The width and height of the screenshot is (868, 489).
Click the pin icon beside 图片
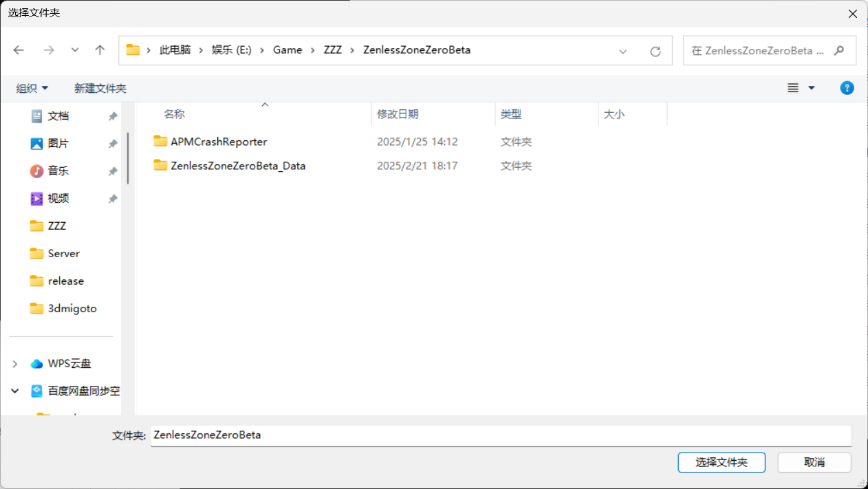click(x=113, y=144)
